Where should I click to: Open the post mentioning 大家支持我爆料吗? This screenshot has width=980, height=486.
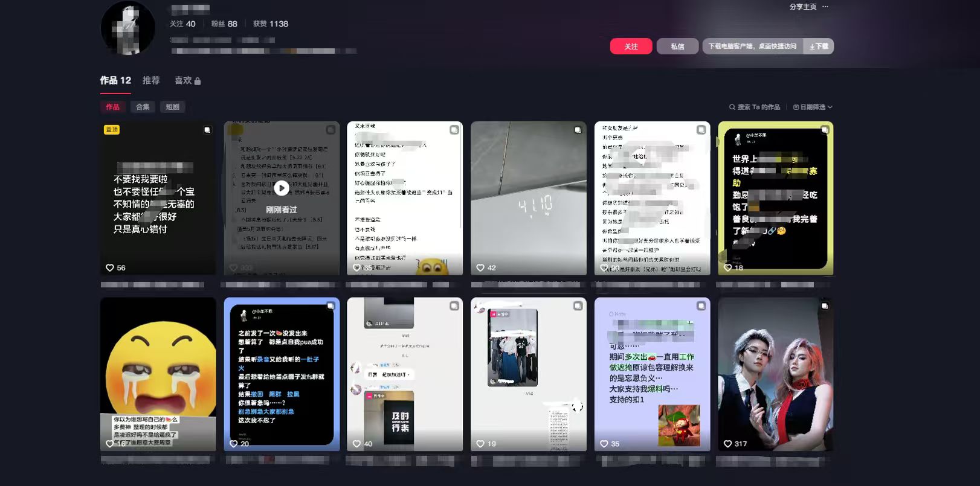(653, 374)
